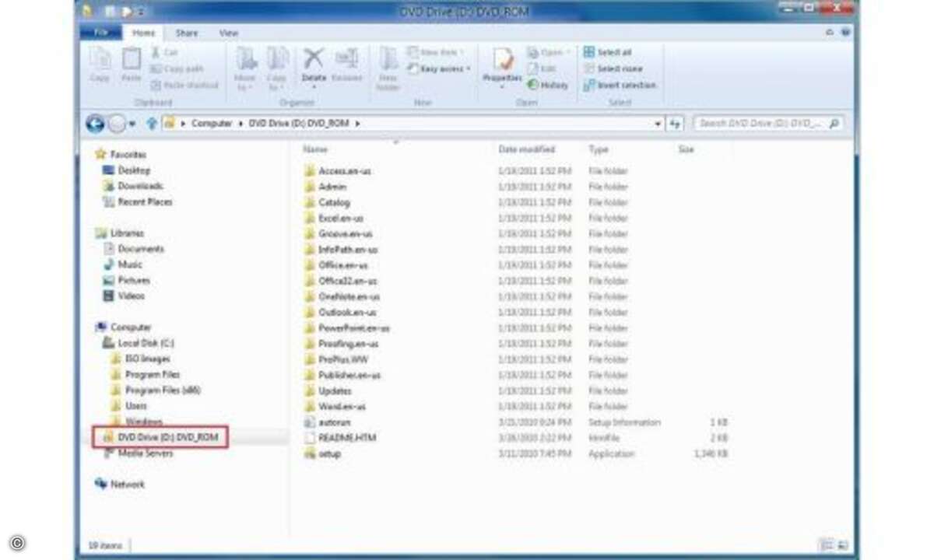The height and width of the screenshot is (560, 934).
Task: Click Edit in the Open group
Action: click(x=542, y=68)
